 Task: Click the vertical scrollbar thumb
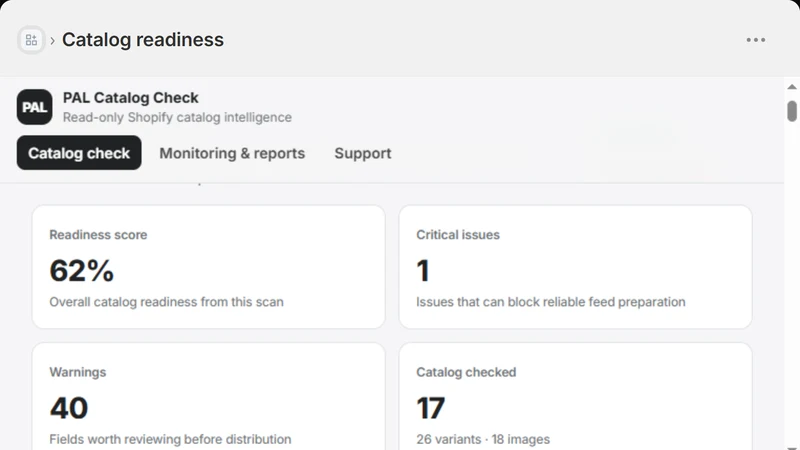click(x=792, y=111)
